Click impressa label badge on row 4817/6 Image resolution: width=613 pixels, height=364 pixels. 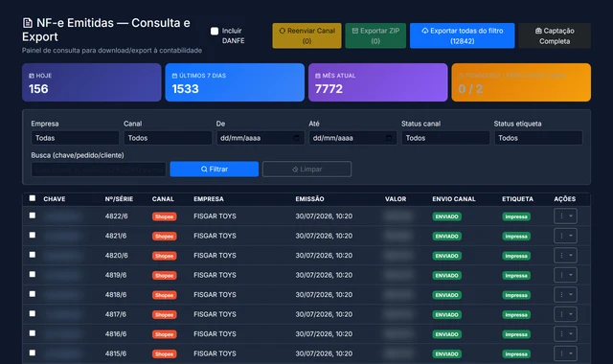tap(516, 315)
